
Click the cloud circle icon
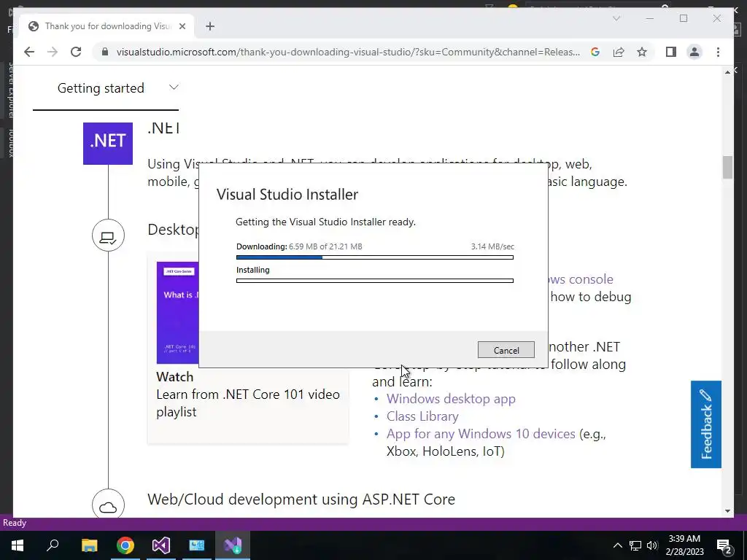(108, 505)
